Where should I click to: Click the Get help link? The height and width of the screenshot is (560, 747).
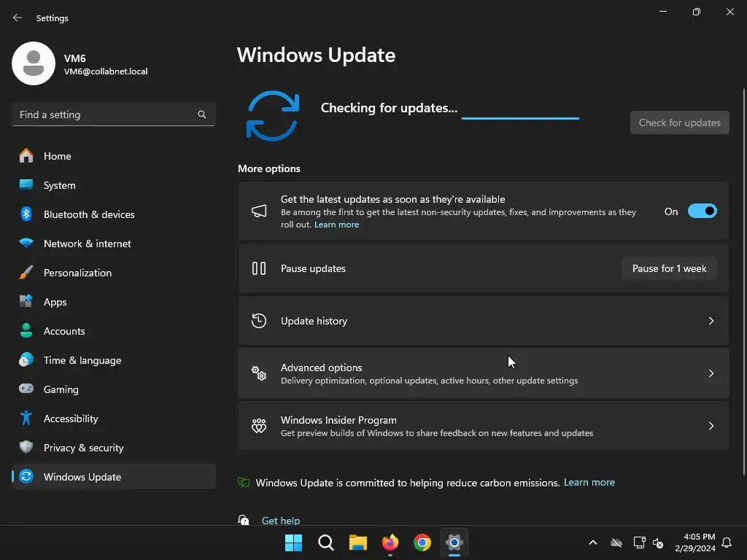[281, 521]
